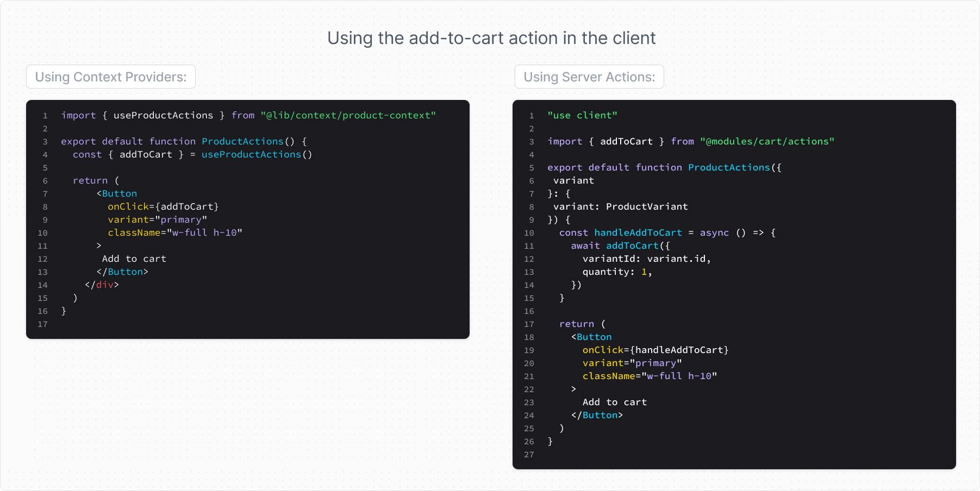
Task: Click the className="w-full h-10" prop on line 21
Action: 650,376
